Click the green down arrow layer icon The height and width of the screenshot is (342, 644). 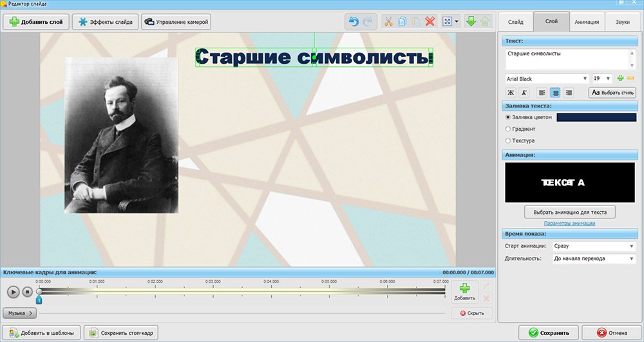click(x=471, y=22)
